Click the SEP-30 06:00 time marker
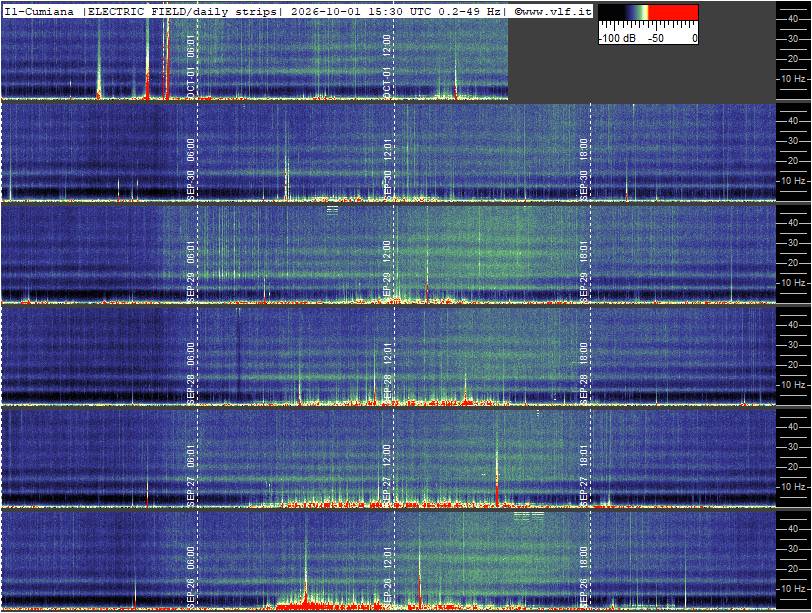Image resolution: width=812 pixels, height=613 pixels. [191, 169]
